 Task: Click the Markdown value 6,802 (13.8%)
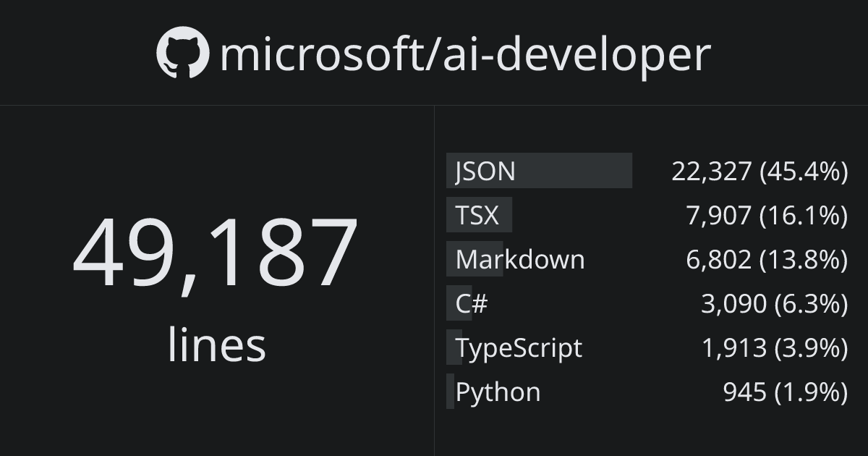click(x=767, y=259)
